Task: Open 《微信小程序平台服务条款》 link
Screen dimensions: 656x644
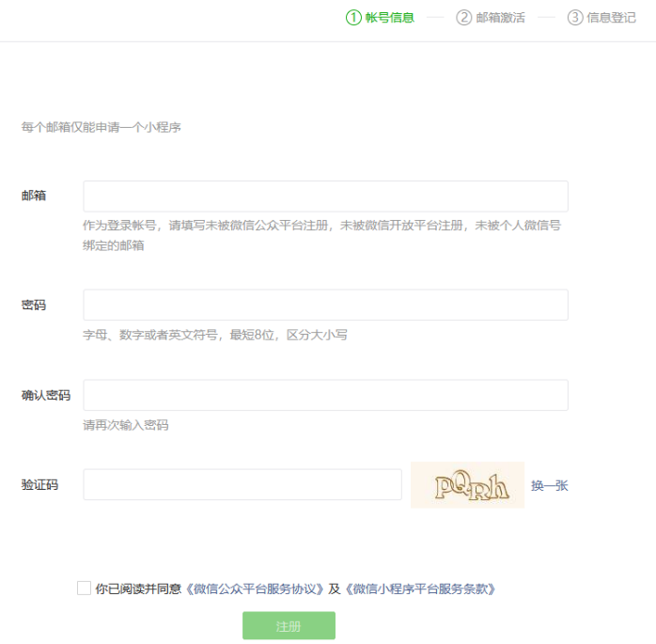Action: 420,589
